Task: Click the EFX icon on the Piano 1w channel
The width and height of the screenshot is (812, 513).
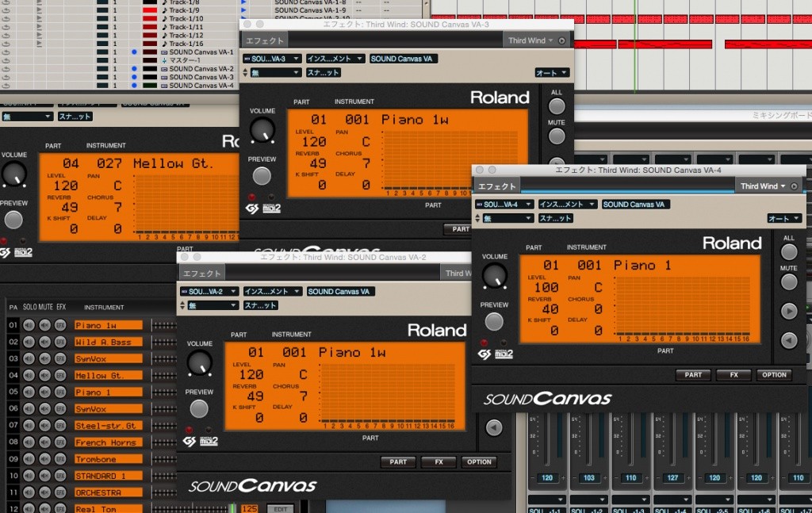Action: point(59,325)
